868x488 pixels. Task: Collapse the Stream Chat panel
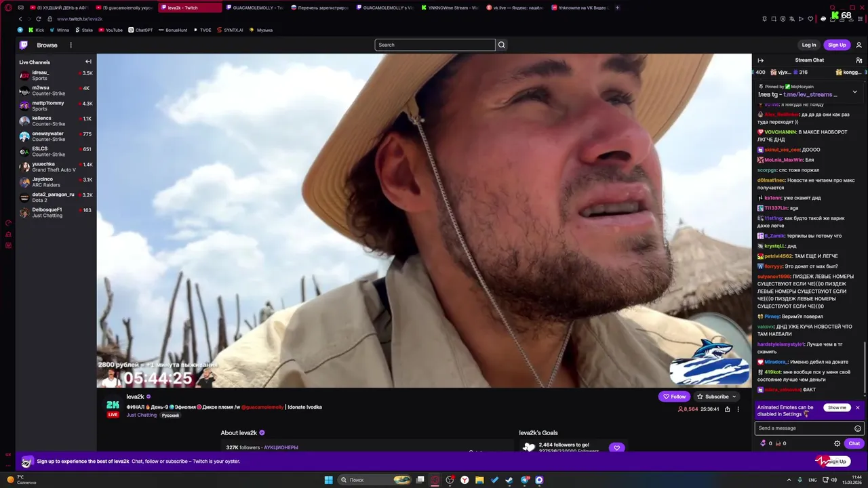[x=760, y=60]
